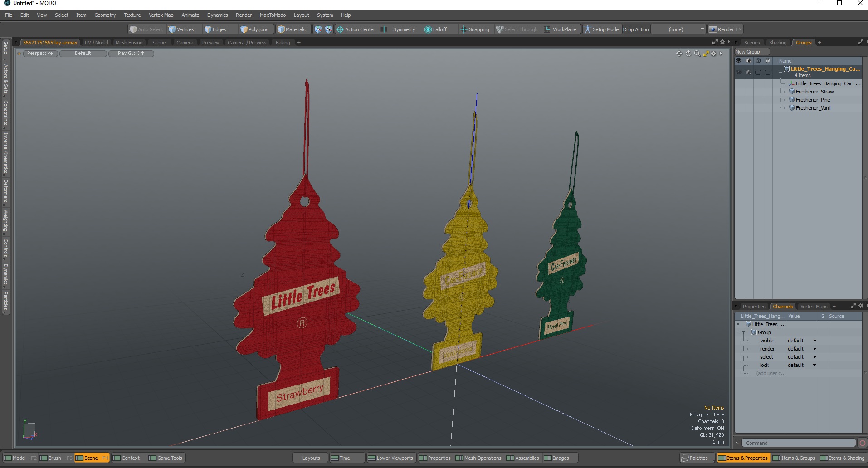Open viewport settings gear icon

[x=713, y=54]
